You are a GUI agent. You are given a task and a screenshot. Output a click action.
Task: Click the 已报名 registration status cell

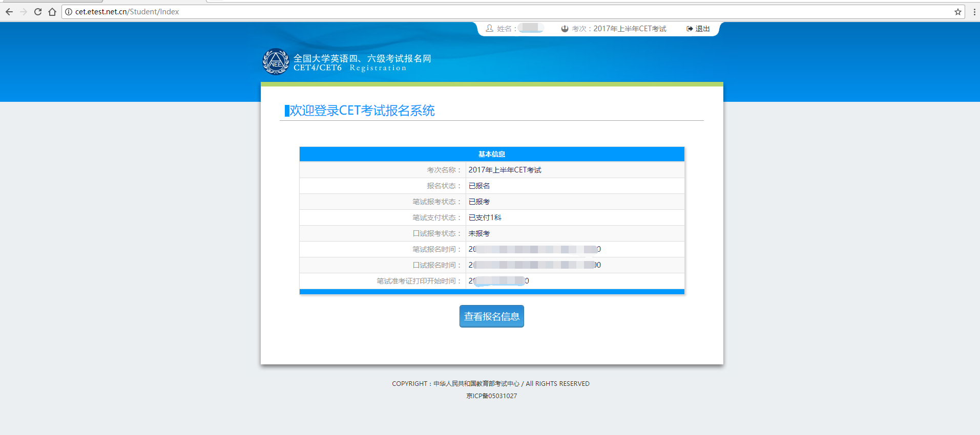tap(479, 186)
